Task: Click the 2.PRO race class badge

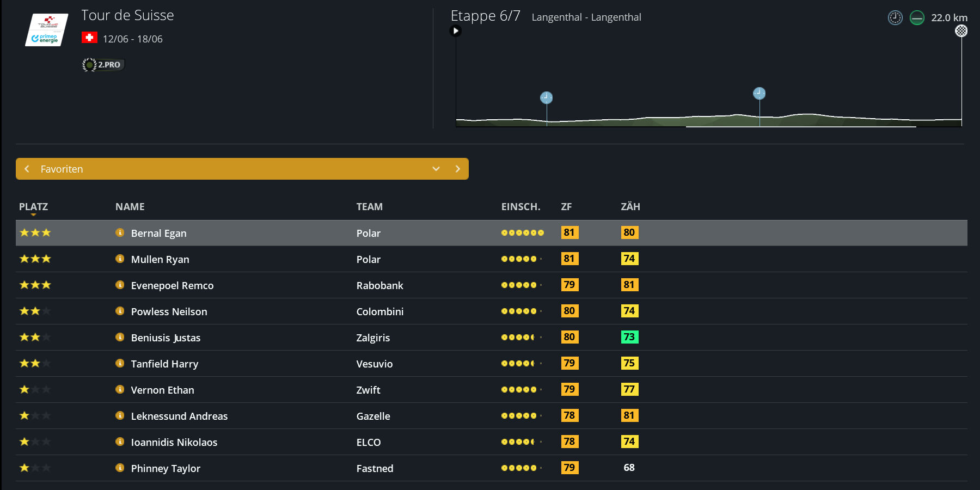Action: click(x=103, y=65)
